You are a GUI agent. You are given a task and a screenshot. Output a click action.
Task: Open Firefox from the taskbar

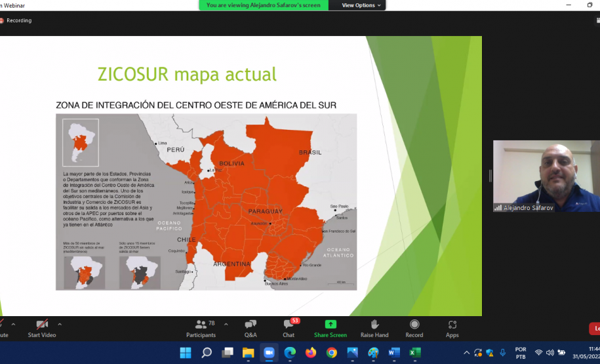[x=311, y=353]
